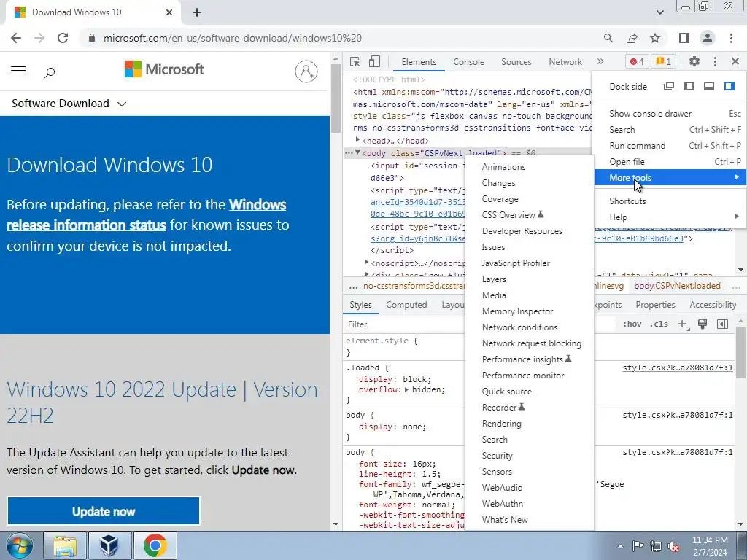Image resolution: width=747 pixels, height=560 pixels.
Task: Switch to the Console tab
Action: 469,61
